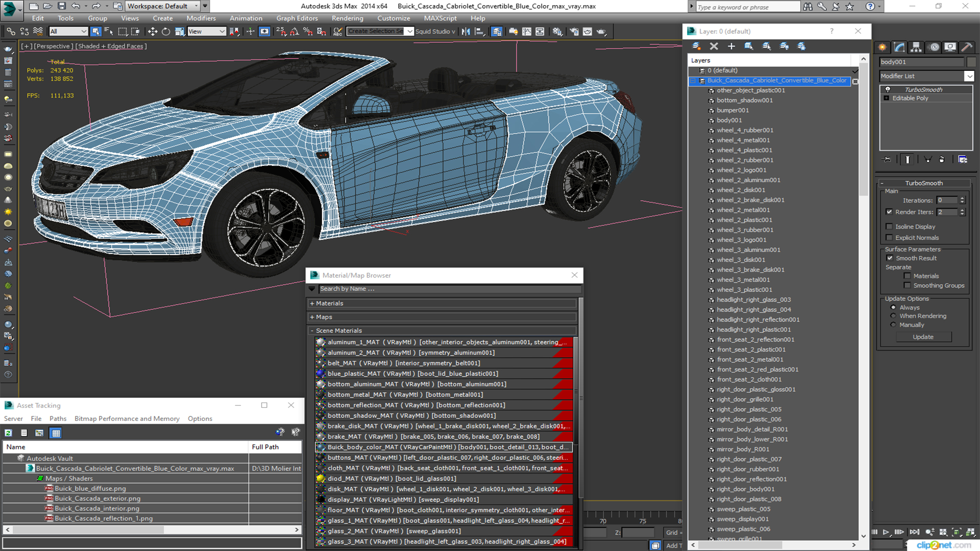This screenshot has height=551, width=980.
Task: Click the Select Object tool
Action: click(95, 32)
